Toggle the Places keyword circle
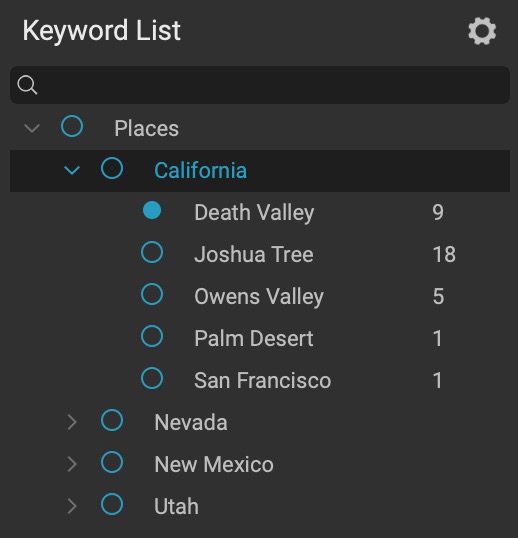This screenshot has height=538, width=518. coord(72,126)
